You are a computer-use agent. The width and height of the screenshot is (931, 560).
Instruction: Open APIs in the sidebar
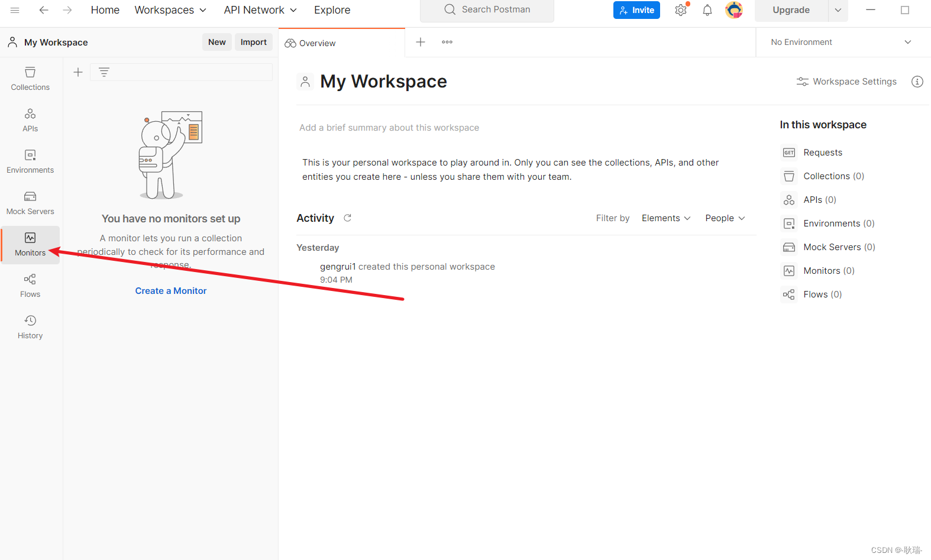[x=30, y=121]
